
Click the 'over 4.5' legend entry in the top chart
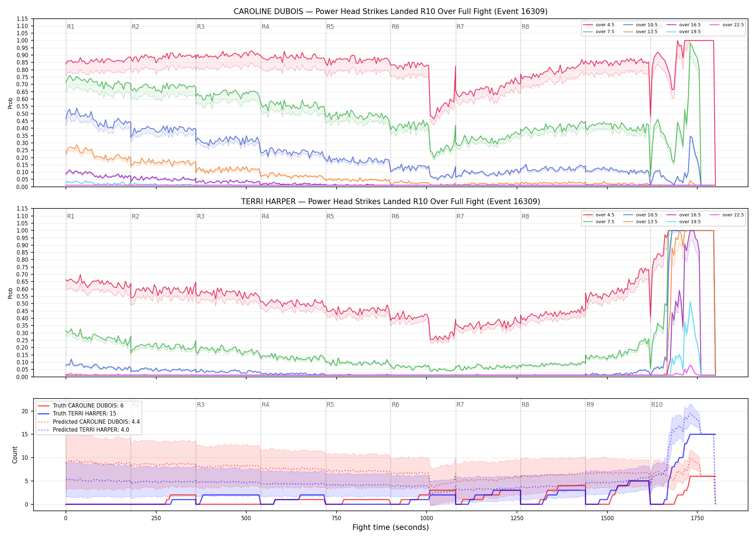point(599,25)
